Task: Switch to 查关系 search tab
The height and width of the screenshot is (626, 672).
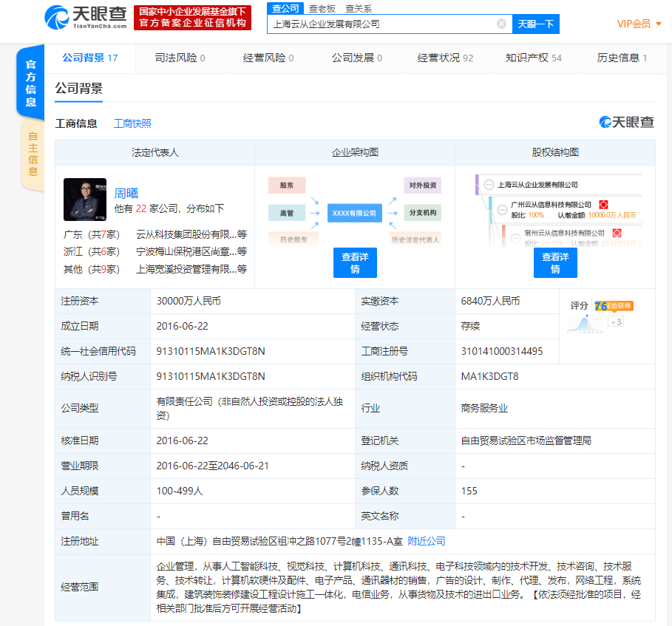Action: coord(359,9)
